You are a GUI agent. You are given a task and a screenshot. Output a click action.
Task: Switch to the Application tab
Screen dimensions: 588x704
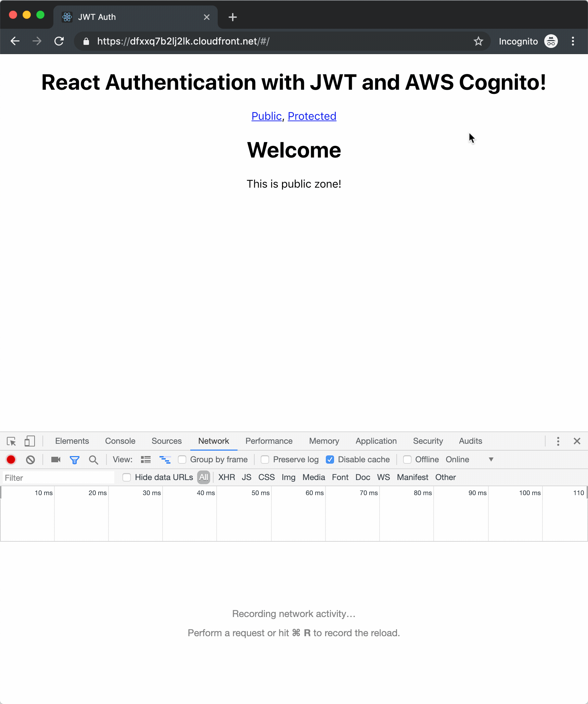[376, 441]
